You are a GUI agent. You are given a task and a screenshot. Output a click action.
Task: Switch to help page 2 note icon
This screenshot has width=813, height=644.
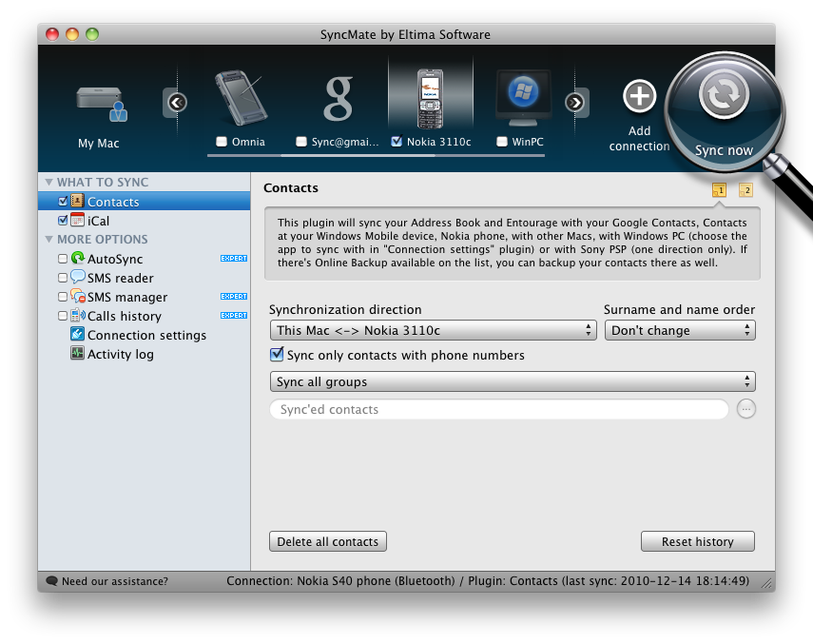(745, 190)
